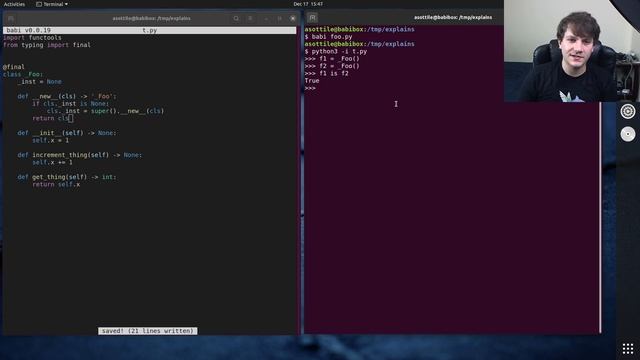Click the 't.py' filename in editor header
This screenshot has height=360, width=640.
click(x=150, y=30)
